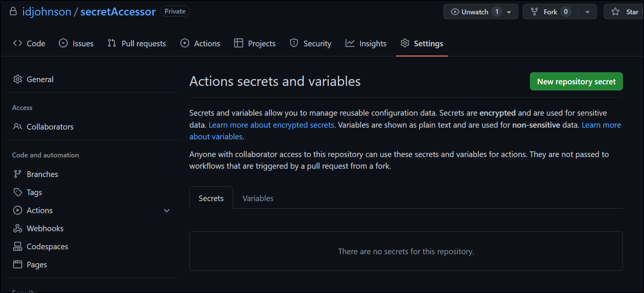The width and height of the screenshot is (644, 293).
Task: Click the General gear icon in the sidebar
Action: (18, 79)
